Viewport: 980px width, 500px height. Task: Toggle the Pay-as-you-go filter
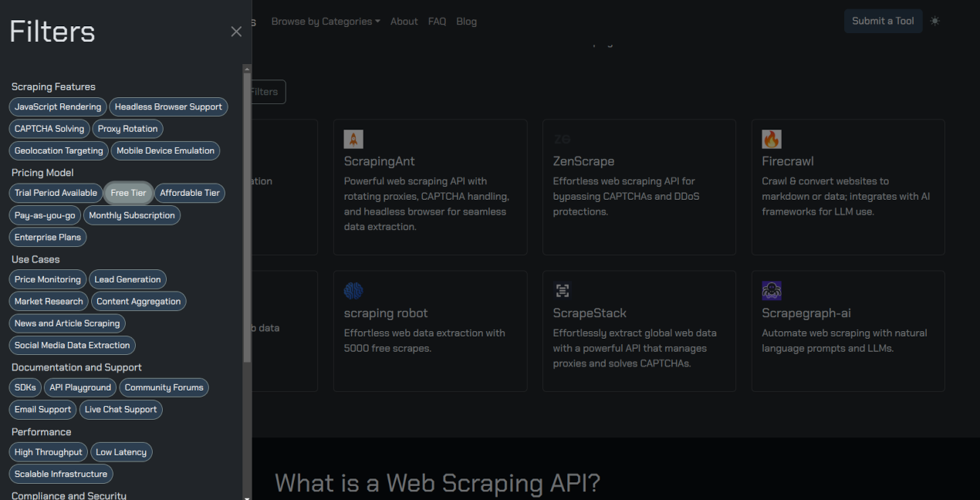[45, 215]
